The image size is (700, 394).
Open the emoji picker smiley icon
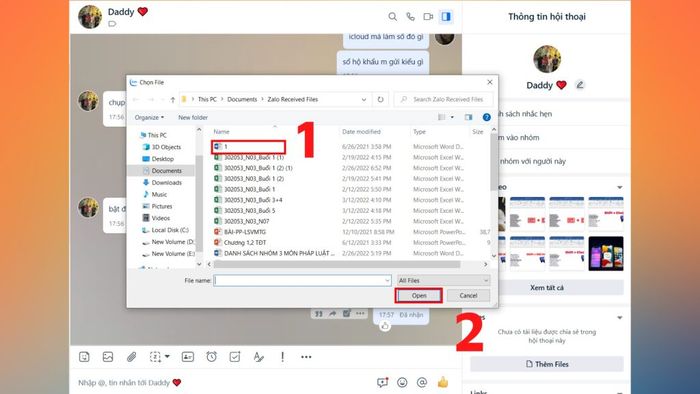coord(402,382)
